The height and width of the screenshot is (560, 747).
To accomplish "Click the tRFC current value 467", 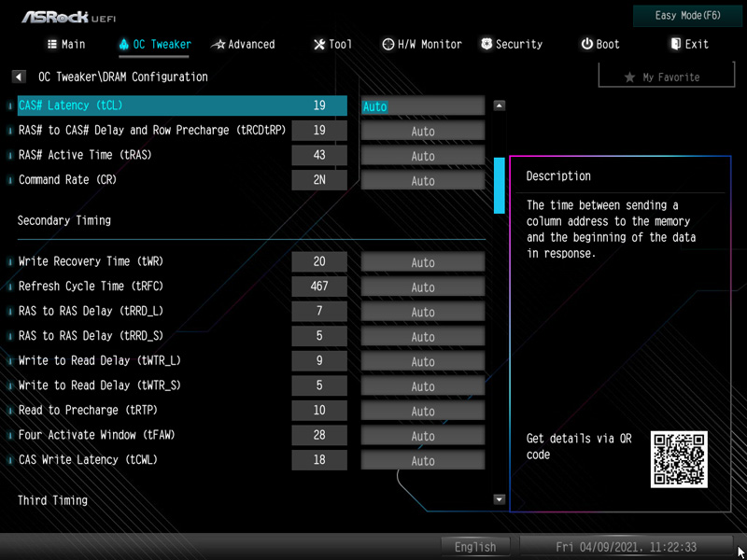I will pos(319,287).
